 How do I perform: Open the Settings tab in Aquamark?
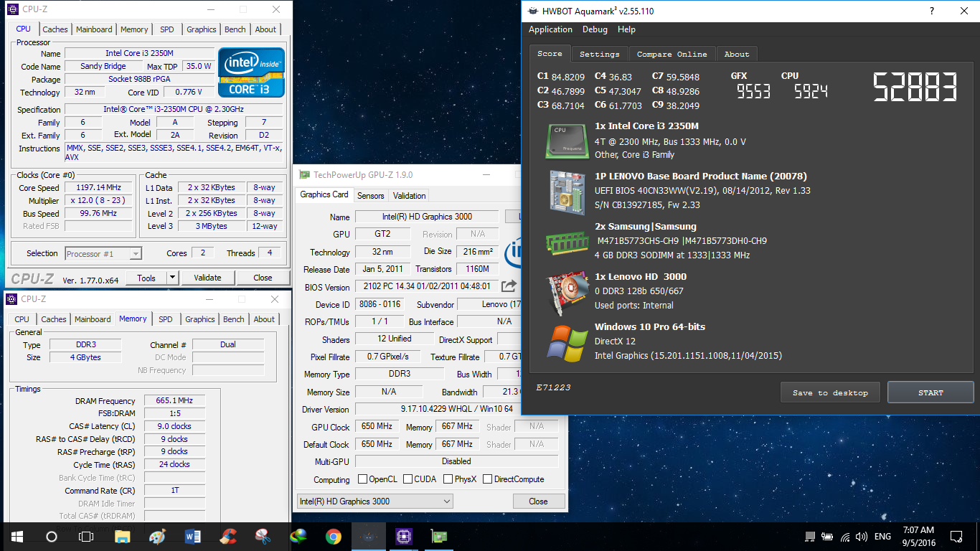(x=600, y=54)
